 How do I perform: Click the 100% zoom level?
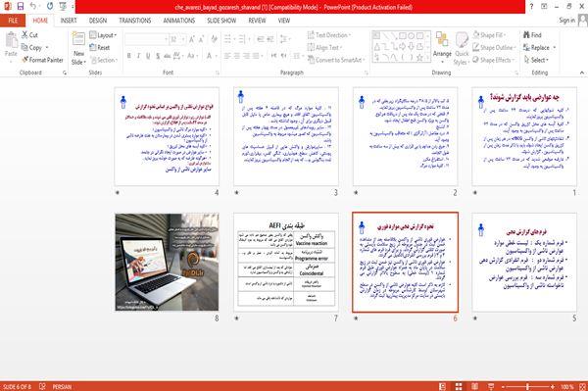click(567, 386)
